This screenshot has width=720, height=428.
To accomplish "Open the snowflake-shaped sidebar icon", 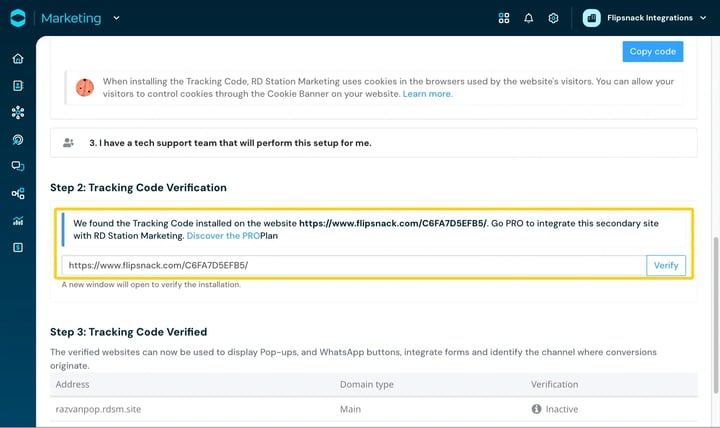I will tap(17, 113).
